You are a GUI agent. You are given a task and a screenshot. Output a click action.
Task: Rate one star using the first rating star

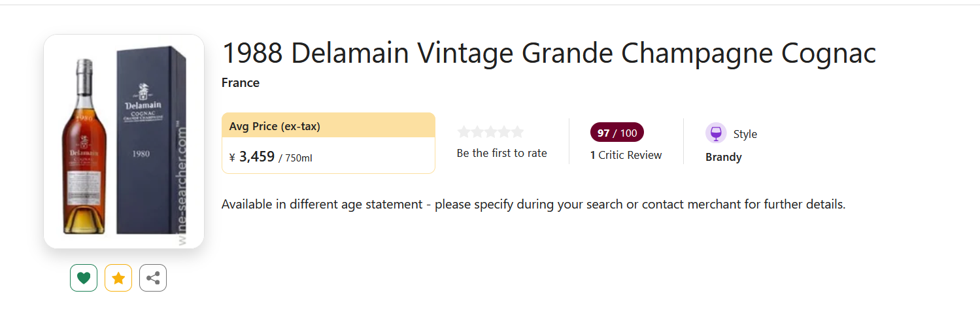(464, 132)
